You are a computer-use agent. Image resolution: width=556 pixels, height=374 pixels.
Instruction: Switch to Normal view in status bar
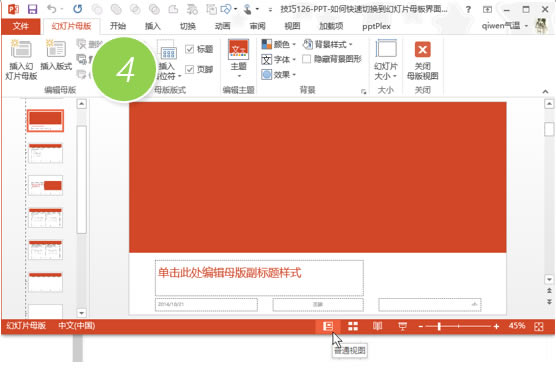[x=328, y=326]
